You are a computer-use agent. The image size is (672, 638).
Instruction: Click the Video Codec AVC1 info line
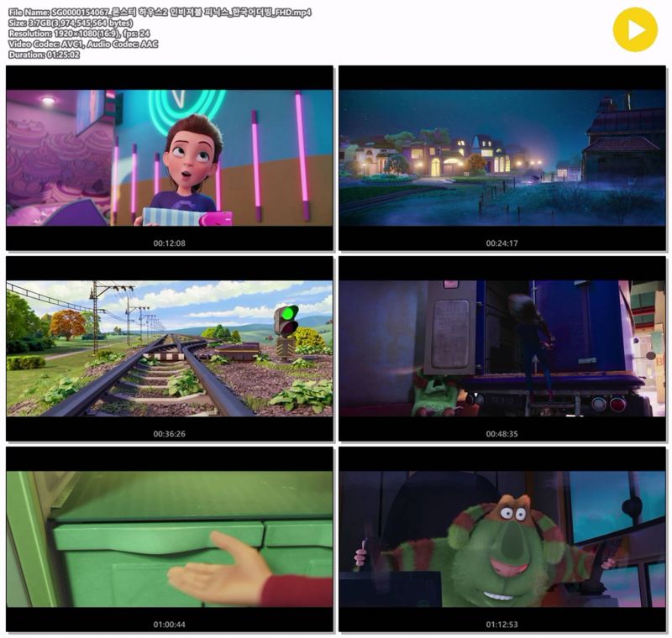pyautogui.click(x=82, y=44)
